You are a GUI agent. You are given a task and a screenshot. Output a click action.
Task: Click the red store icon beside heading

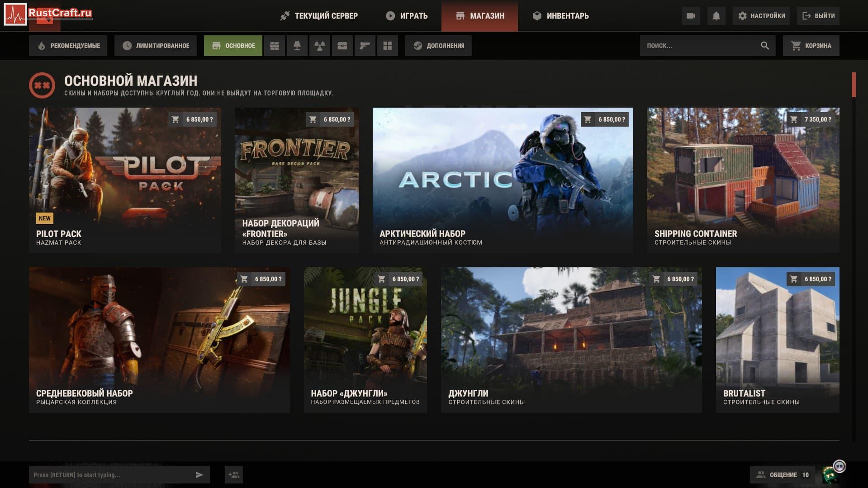coord(42,85)
